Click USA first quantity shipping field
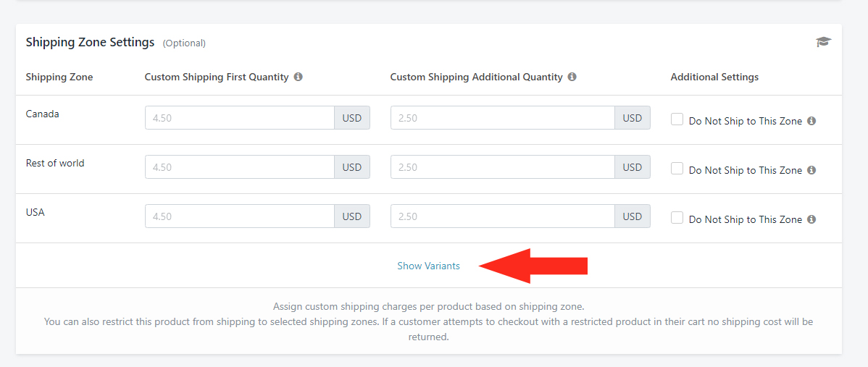 (x=240, y=216)
